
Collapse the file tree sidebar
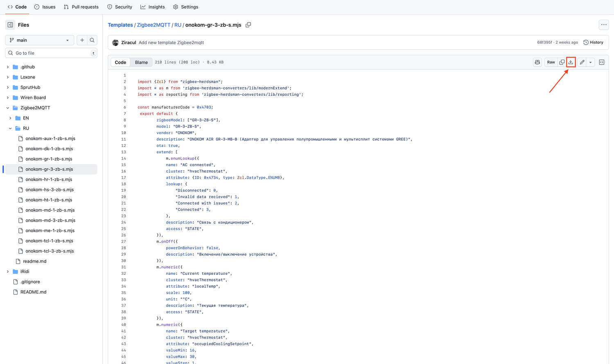pos(10,25)
